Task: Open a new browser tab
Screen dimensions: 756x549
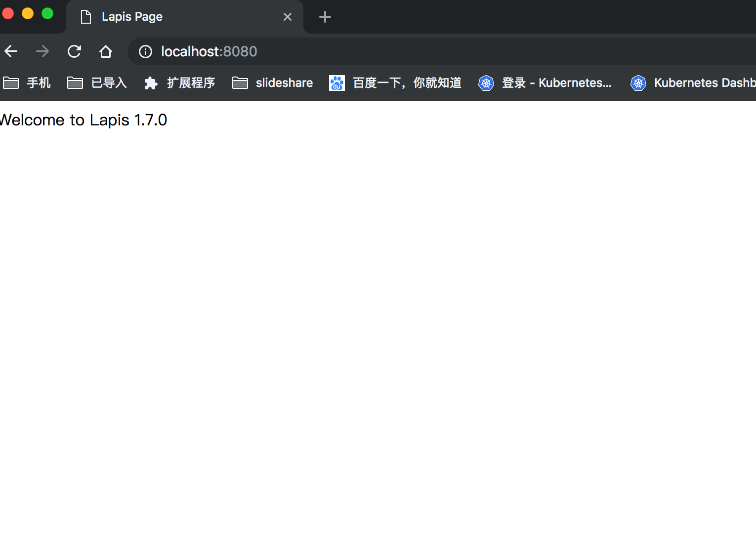Action: click(x=325, y=17)
